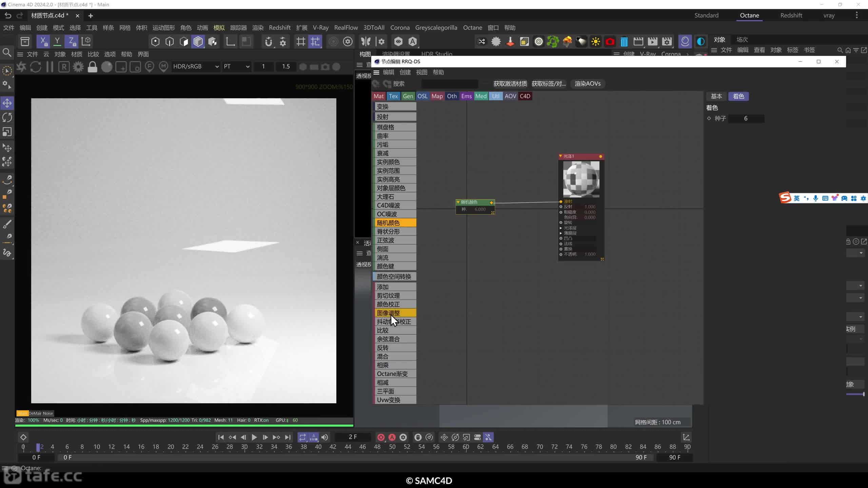Viewport: 868px width, 488px height.
Task: Collapse the 随机颜色 node triangle
Action: (458, 202)
